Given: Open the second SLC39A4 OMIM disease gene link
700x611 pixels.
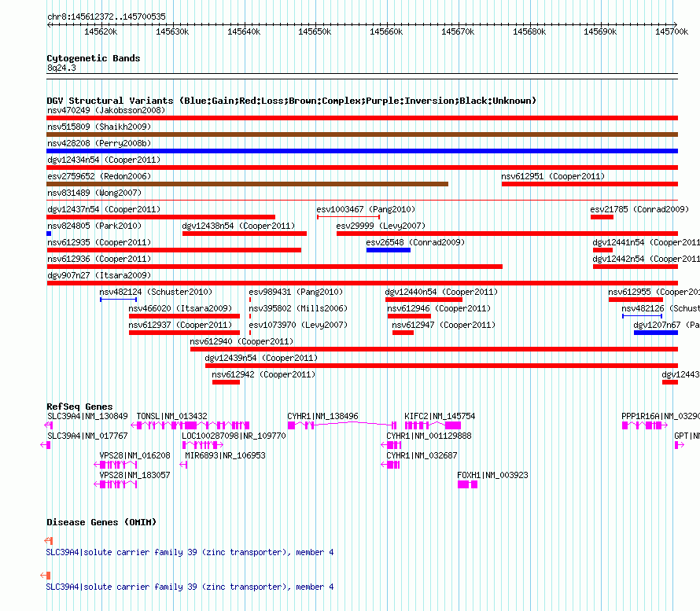Looking at the screenshot, I should 190,587.
